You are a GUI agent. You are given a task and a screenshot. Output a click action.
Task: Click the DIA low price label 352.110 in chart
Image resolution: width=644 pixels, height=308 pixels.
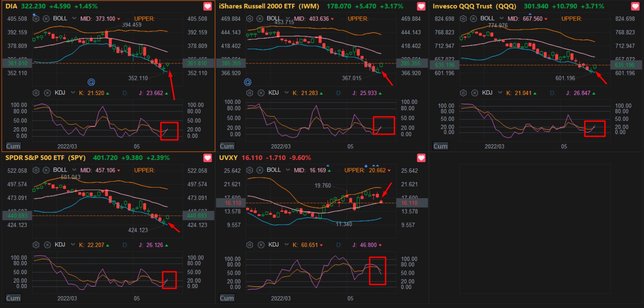pyautogui.click(x=138, y=78)
